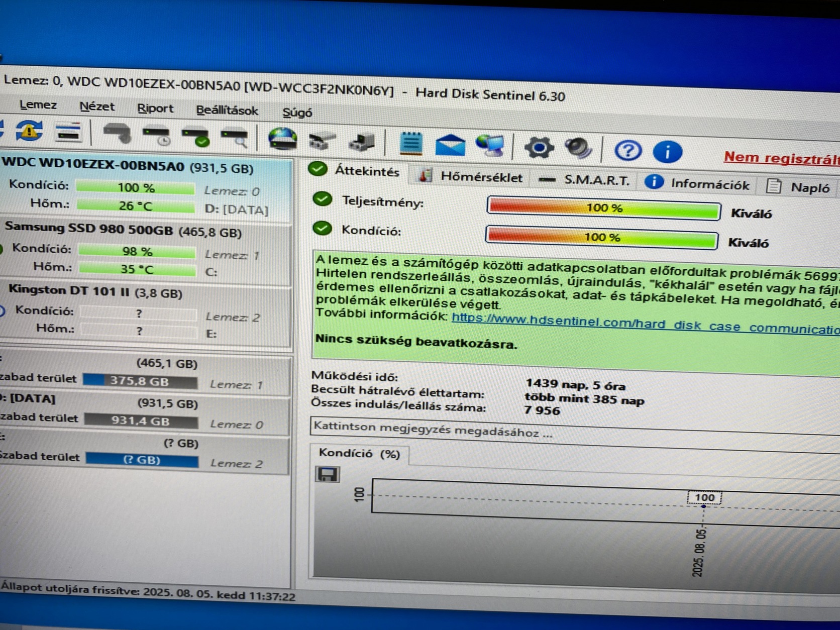Click the refresh icon with yellow warning sign
Image resolution: width=840 pixels, height=630 pixels.
tap(29, 131)
